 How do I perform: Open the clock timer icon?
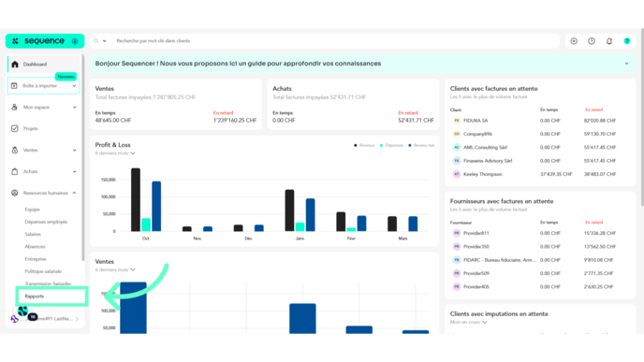coord(592,41)
